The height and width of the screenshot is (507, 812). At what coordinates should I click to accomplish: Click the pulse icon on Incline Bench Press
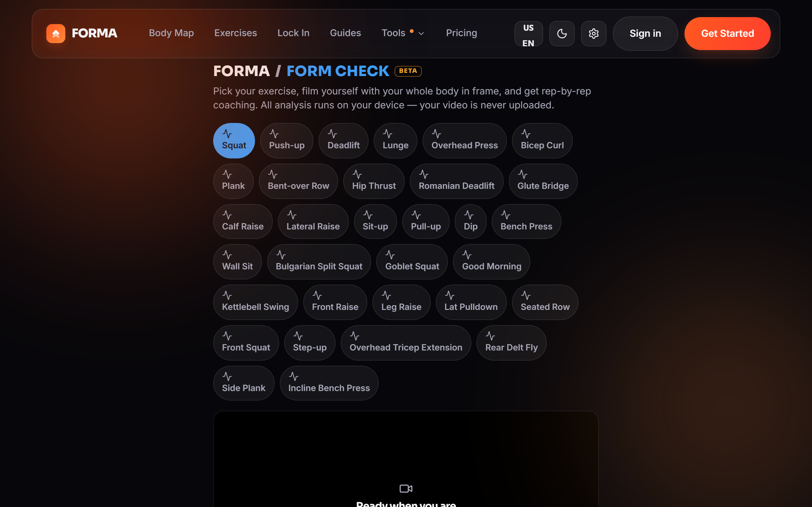(x=293, y=376)
